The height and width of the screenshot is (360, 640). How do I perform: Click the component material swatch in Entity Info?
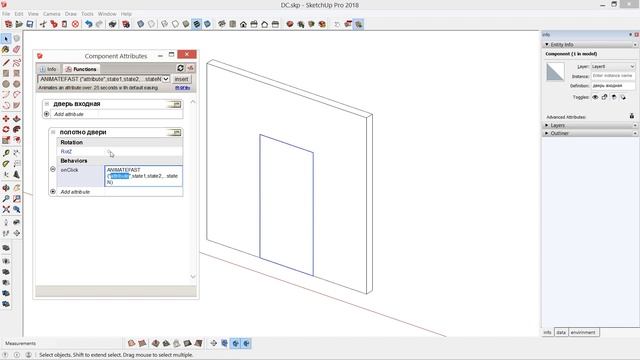[x=555, y=72]
